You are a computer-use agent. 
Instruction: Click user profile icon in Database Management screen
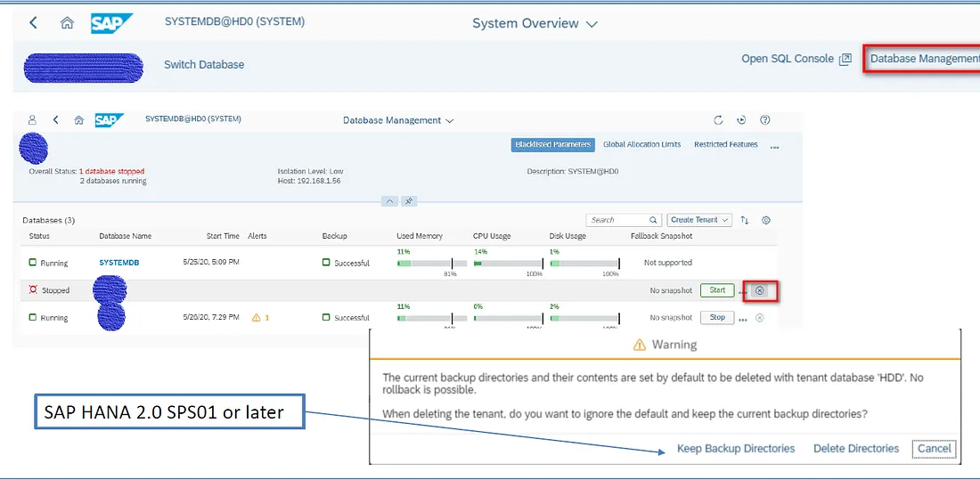(x=32, y=120)
